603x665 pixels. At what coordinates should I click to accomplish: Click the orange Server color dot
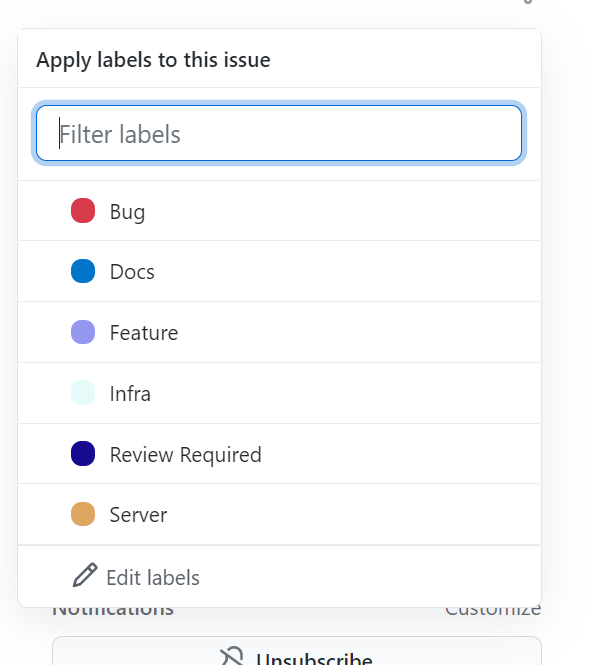pos(83,514)
